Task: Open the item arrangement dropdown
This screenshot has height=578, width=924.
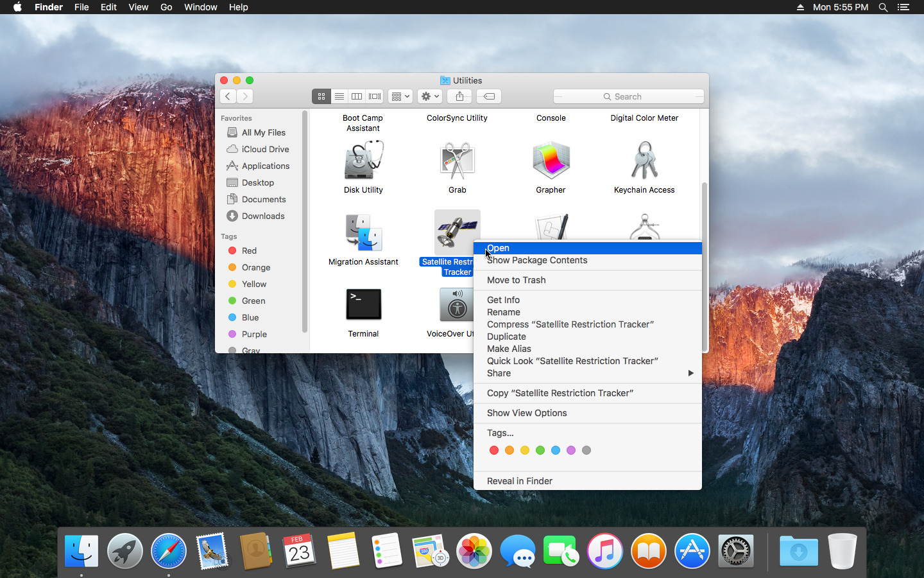Action: [400, 96]
